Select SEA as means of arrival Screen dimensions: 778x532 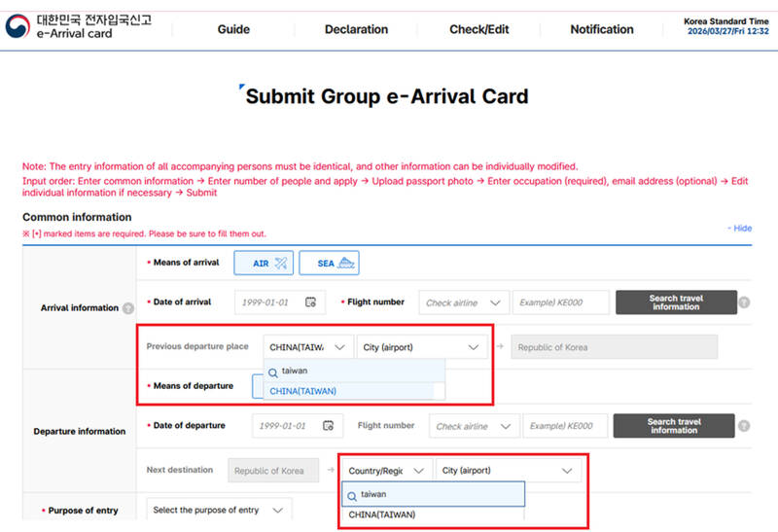(x=329, y=263)
